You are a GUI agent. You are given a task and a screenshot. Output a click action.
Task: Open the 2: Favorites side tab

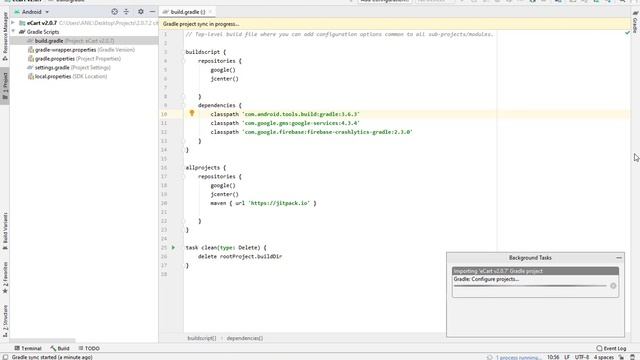click(x=5, y=278)
